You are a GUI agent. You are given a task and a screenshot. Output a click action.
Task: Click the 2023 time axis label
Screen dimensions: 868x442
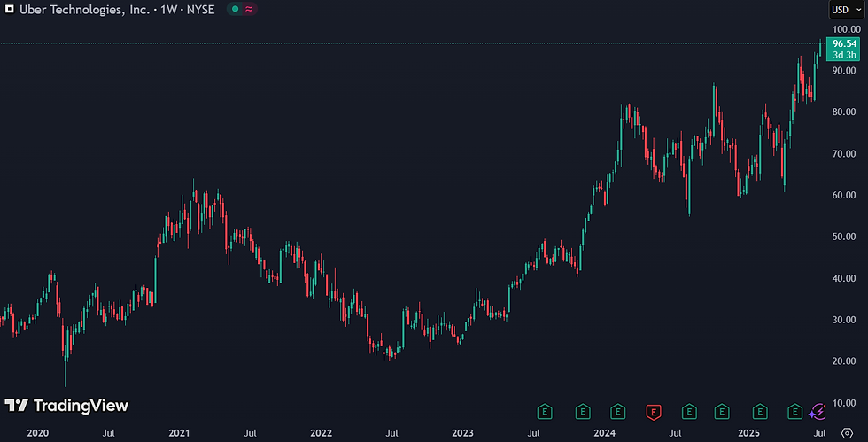tap(462, 433)
